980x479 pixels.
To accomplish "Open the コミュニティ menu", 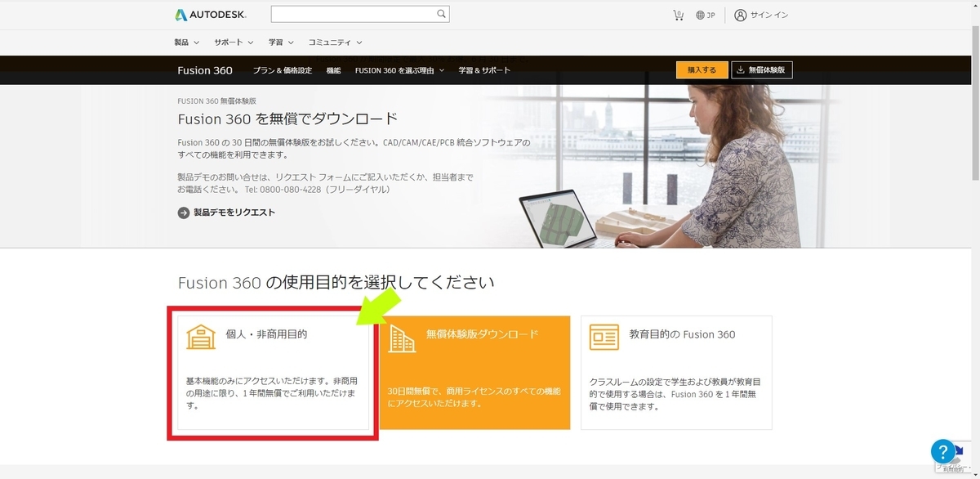I will pyautogui.click(x=330, y=42).
